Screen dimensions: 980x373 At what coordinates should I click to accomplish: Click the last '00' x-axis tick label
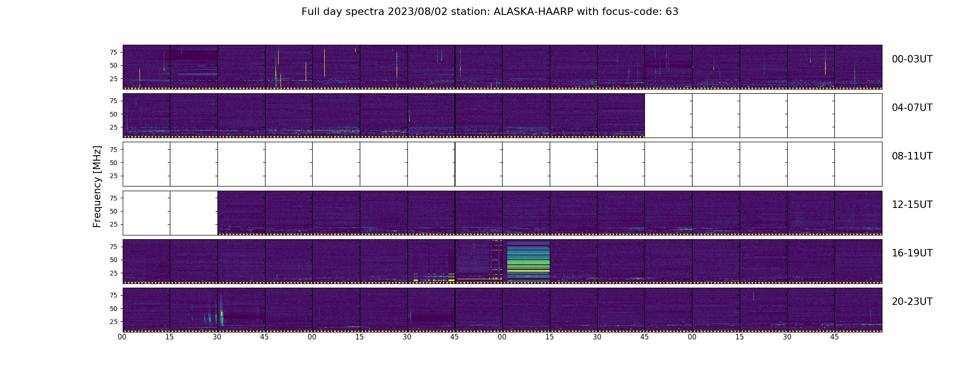tap(692, 337)
